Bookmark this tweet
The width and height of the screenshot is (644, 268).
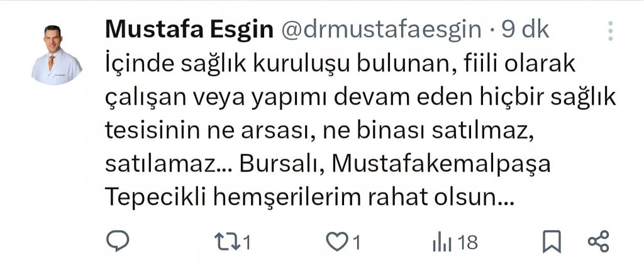click(x=552, y=242)
